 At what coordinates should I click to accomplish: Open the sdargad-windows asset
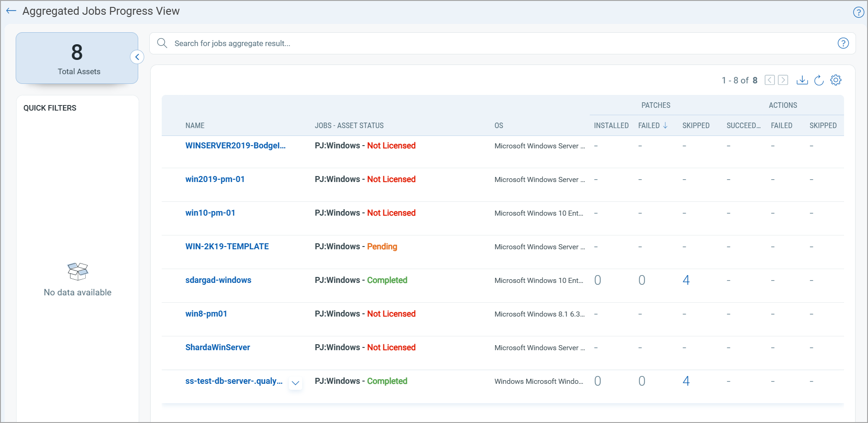[218, 280]
